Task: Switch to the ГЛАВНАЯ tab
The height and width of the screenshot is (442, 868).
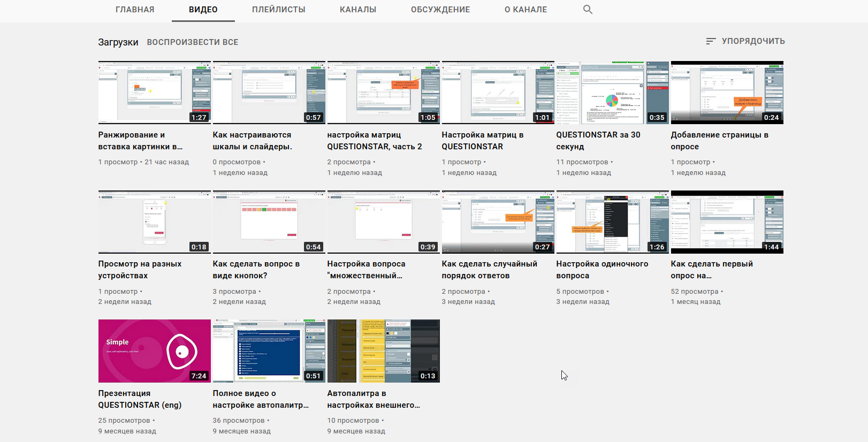Action: (135, 10)
